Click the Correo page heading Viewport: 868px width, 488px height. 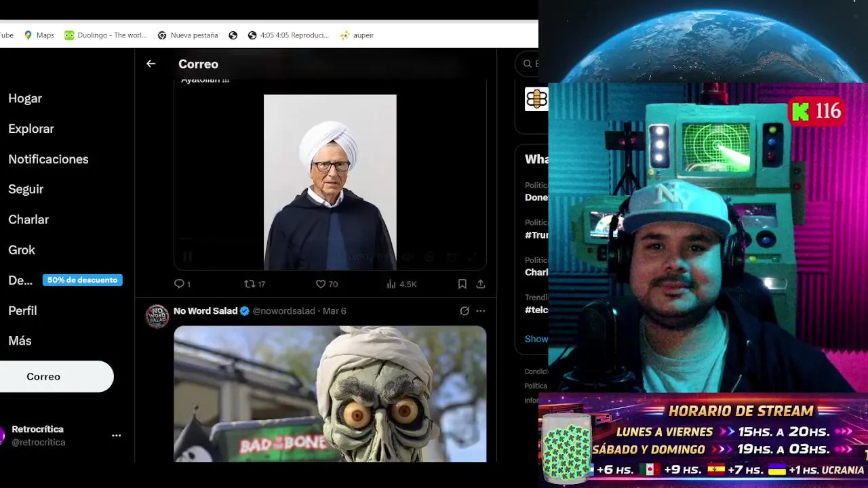pyautogui.click(x=198, y=64)
